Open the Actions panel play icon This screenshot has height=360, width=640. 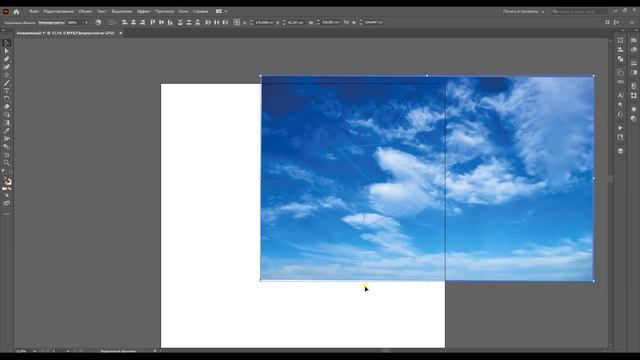point(620,128)
